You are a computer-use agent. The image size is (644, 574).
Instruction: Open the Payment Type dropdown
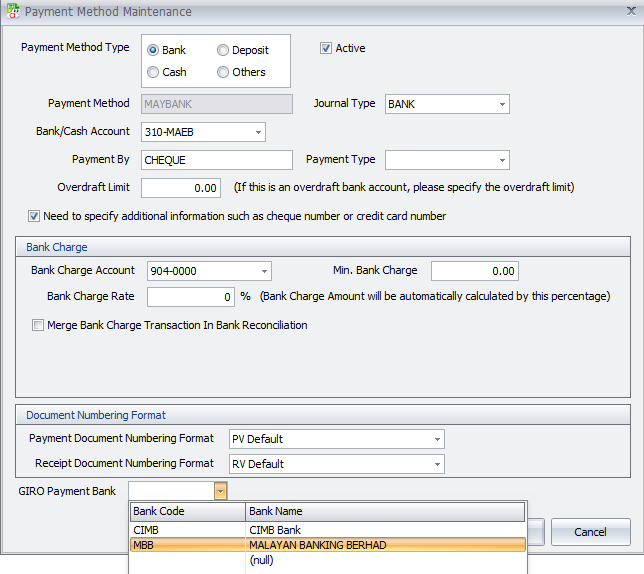502,160
